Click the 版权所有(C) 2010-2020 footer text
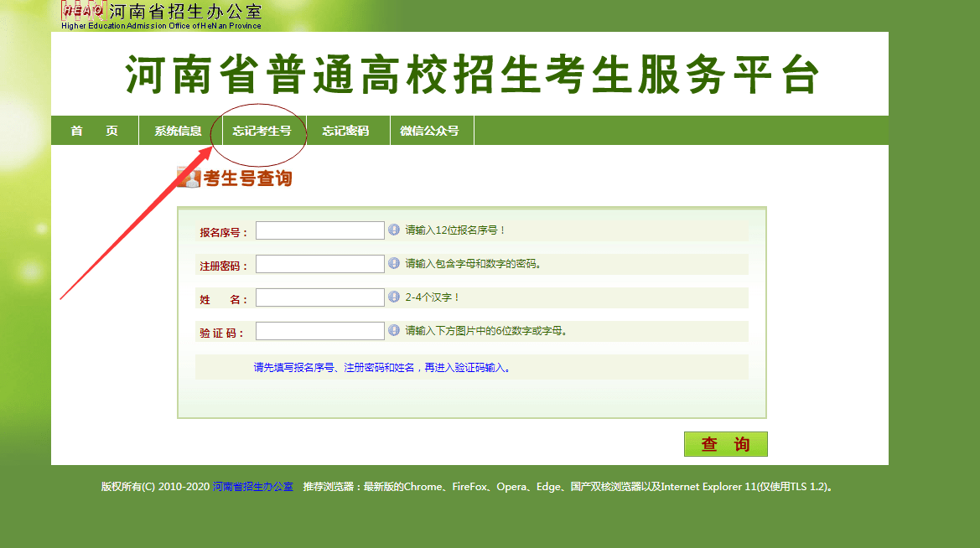This screenshot has width=980, height=548. coord(156,487)
